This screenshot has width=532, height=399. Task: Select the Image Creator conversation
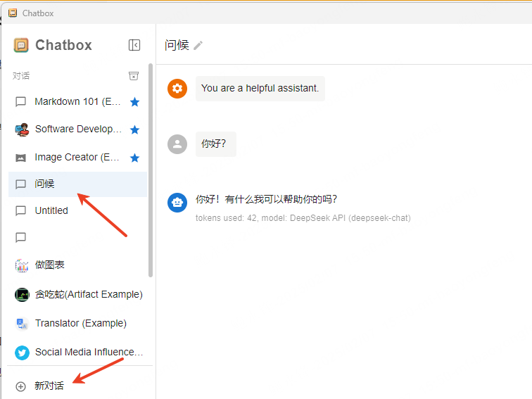[x=77, y=158]
